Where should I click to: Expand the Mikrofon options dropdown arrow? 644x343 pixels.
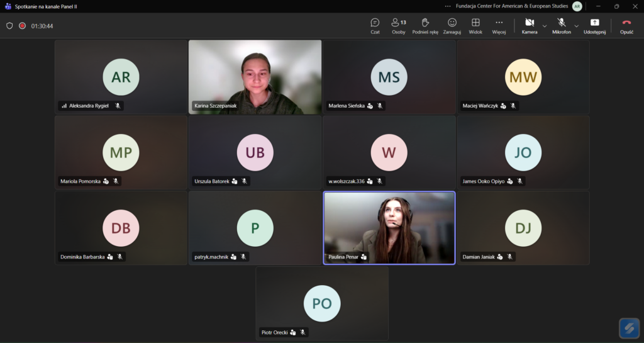tap(576, 26)
